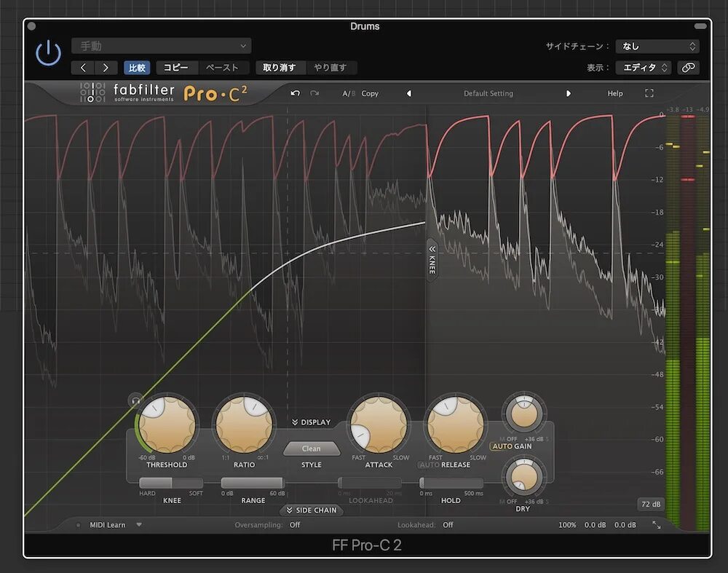
Task: Click the LOOKAHEAD slider
Action: 370,483
